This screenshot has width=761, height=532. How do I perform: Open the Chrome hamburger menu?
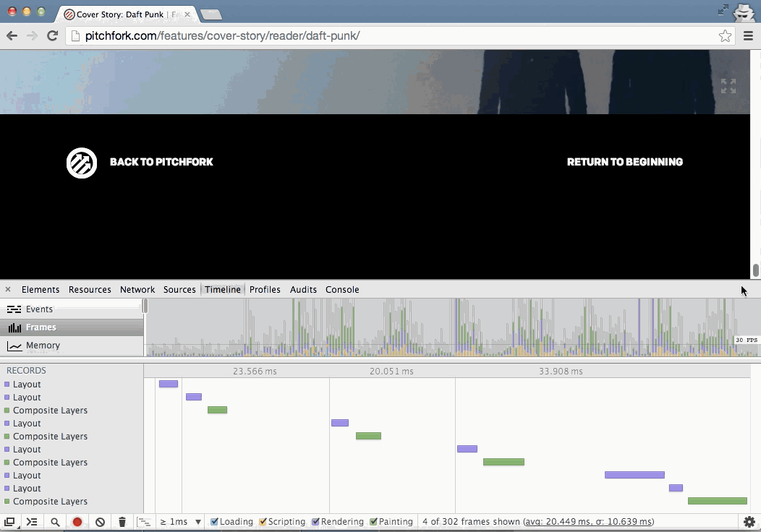click(749, 36)
